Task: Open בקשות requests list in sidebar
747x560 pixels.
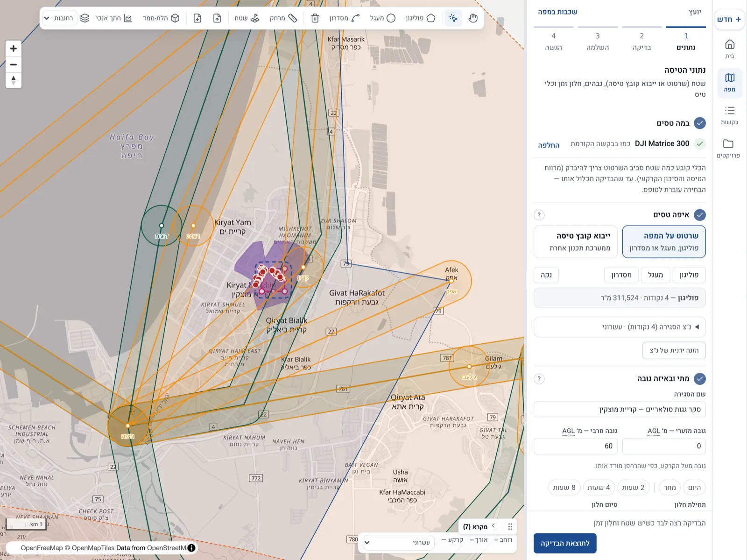Action: [730, 115]
